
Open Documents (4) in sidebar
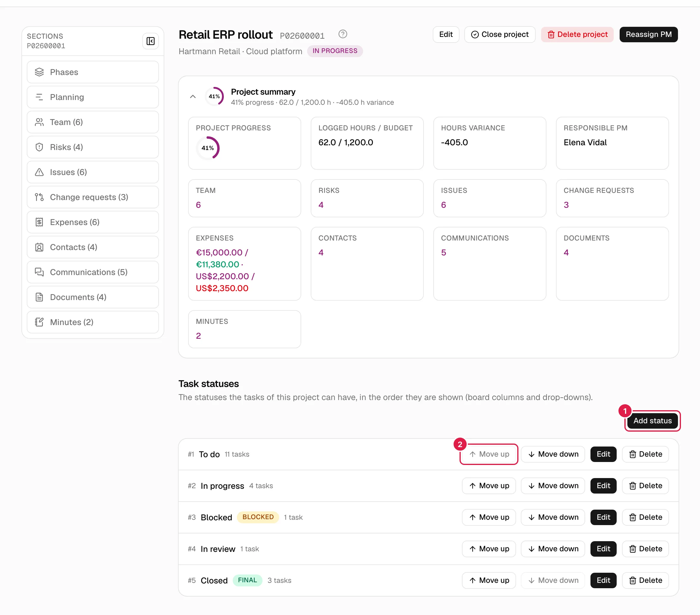pyautogui.click(x=93, y=297)
